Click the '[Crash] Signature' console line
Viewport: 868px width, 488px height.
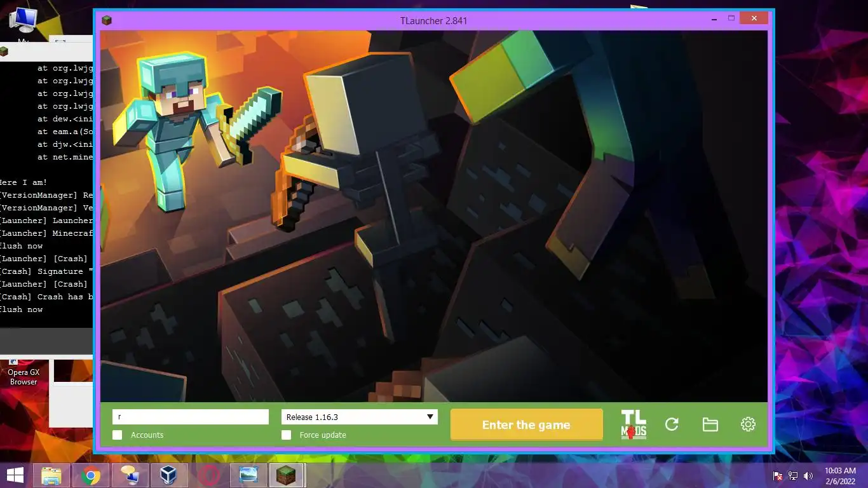tap(46, 271)
